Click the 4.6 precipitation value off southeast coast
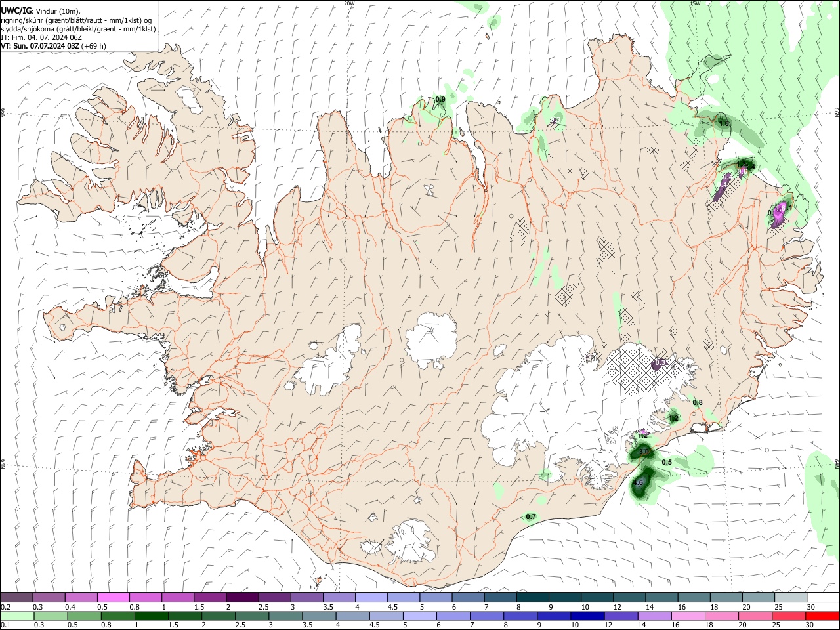Viewport: 840px width, 630px height. click(637, 483)
